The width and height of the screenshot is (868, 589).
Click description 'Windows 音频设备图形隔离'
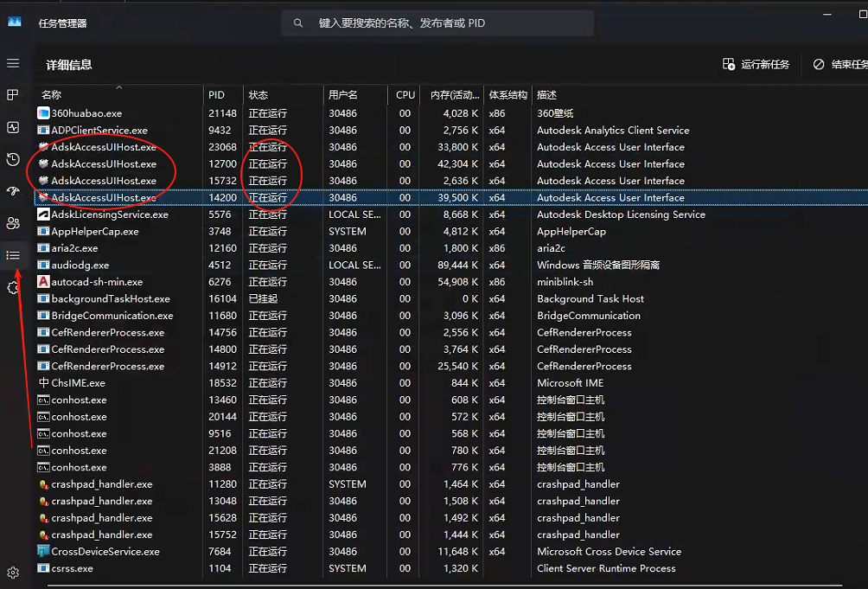click(x=598, y=266)
